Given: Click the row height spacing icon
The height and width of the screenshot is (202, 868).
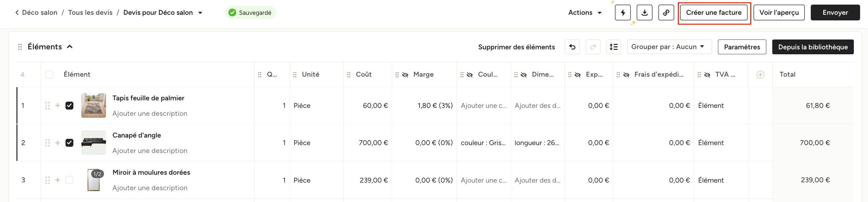Looking at the screenshot, I should pyautogui.click(x=614, y=47).
